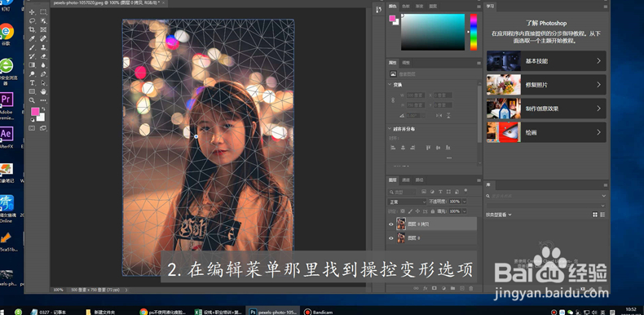Toggle pixel layer filter in Layers panel
Viewport: 644px width, 315px height.
tap(424, 192)
